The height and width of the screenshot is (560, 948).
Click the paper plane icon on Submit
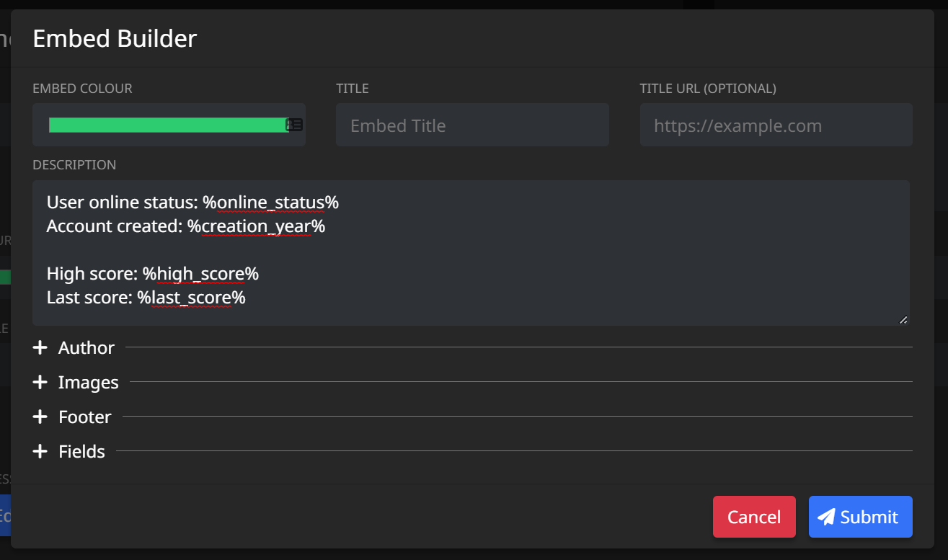point(826,517)
